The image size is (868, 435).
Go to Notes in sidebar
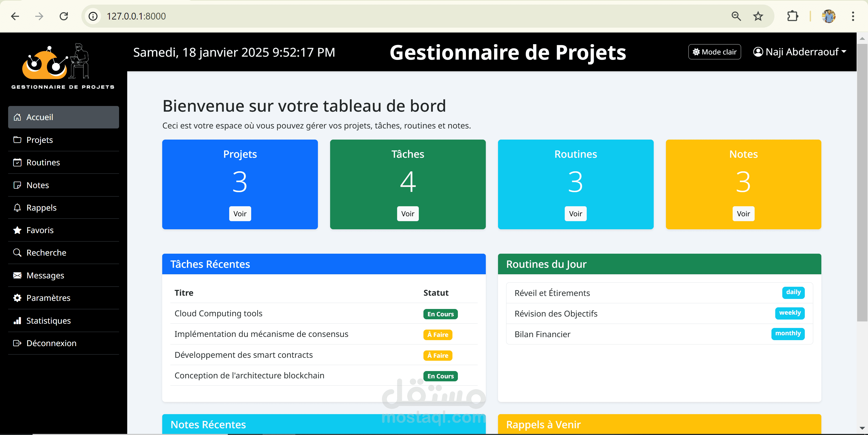coord(38,185)
